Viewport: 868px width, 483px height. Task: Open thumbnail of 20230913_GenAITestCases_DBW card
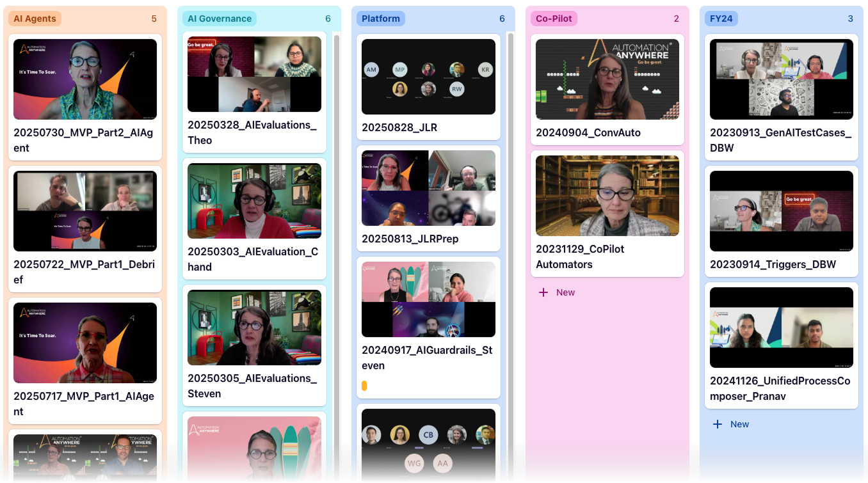[x=782, y=79]
